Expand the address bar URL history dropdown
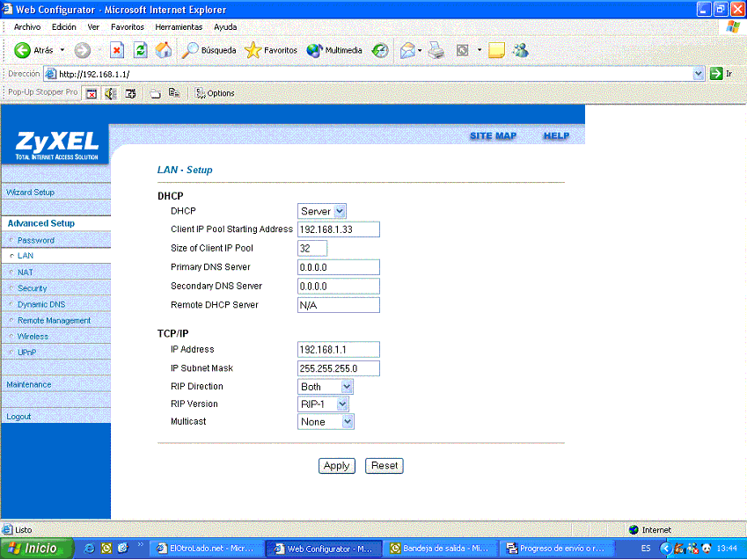 point(699,74)
